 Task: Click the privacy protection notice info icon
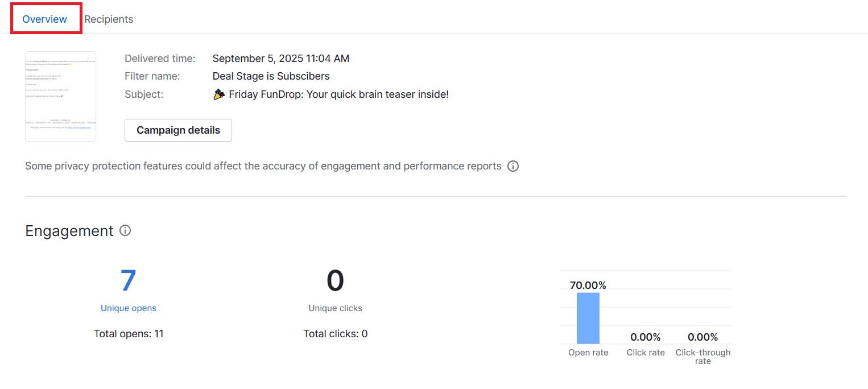(x=512, y=166)
